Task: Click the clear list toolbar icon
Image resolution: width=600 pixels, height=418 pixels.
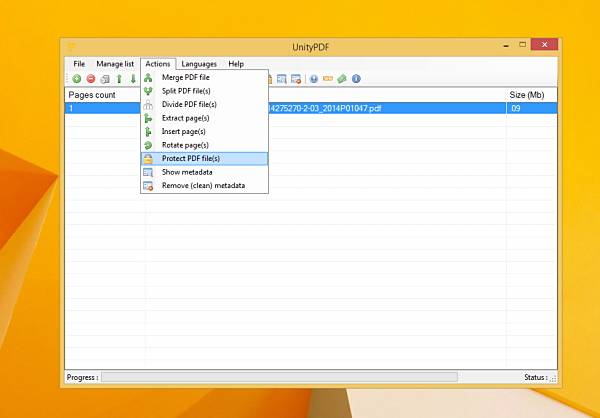Action: click(x=105, y=79)
